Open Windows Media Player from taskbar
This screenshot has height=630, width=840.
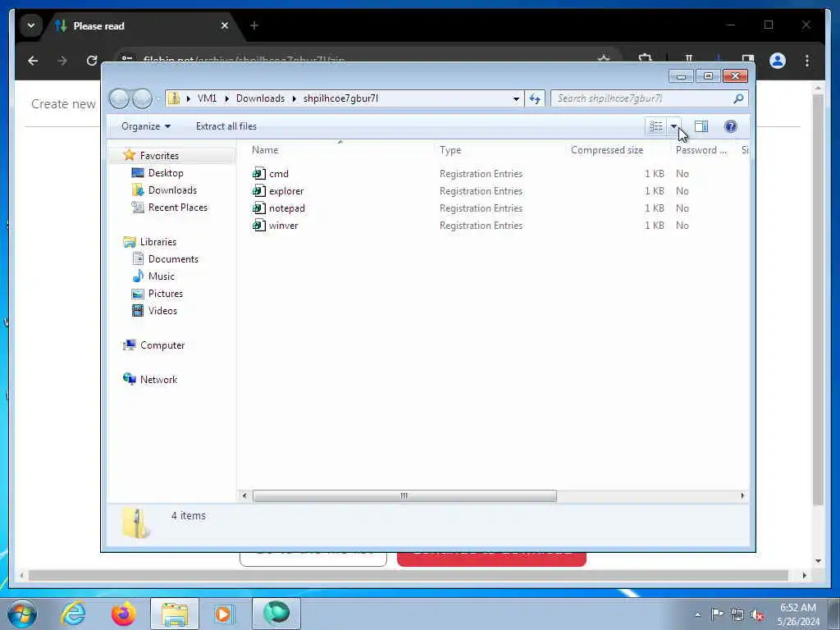(x=224, y=614)
